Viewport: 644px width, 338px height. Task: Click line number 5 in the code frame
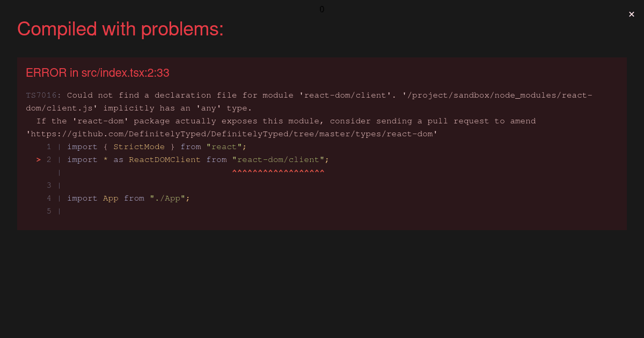pos(49,211)
